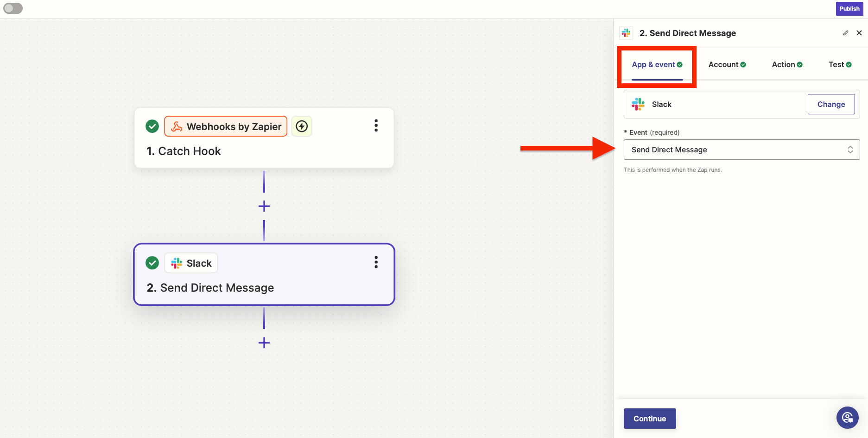
Task: Go to the Action tab
Action: (786, 65)
